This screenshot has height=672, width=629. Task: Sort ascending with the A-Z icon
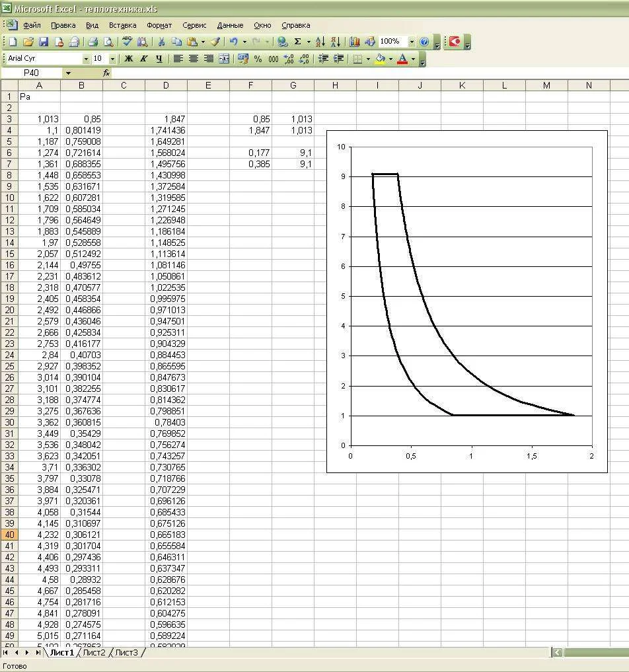(x=320, y=42)
